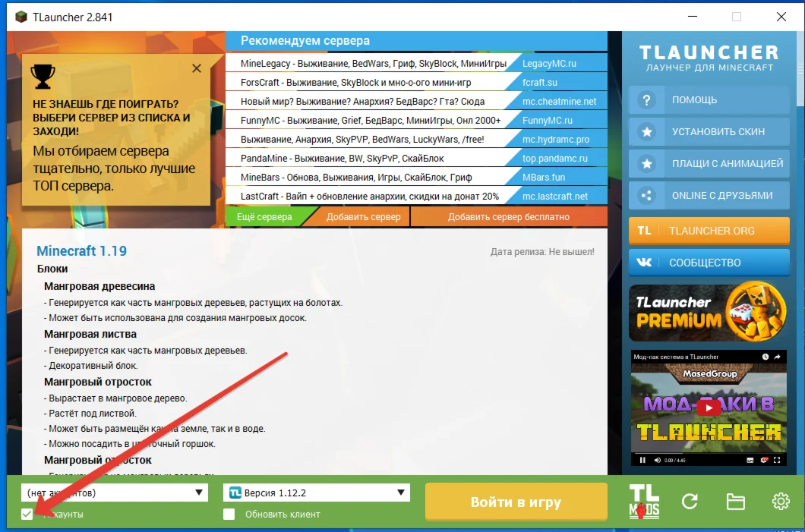Click share icon beside Online с друзьями

coord(647,196)
